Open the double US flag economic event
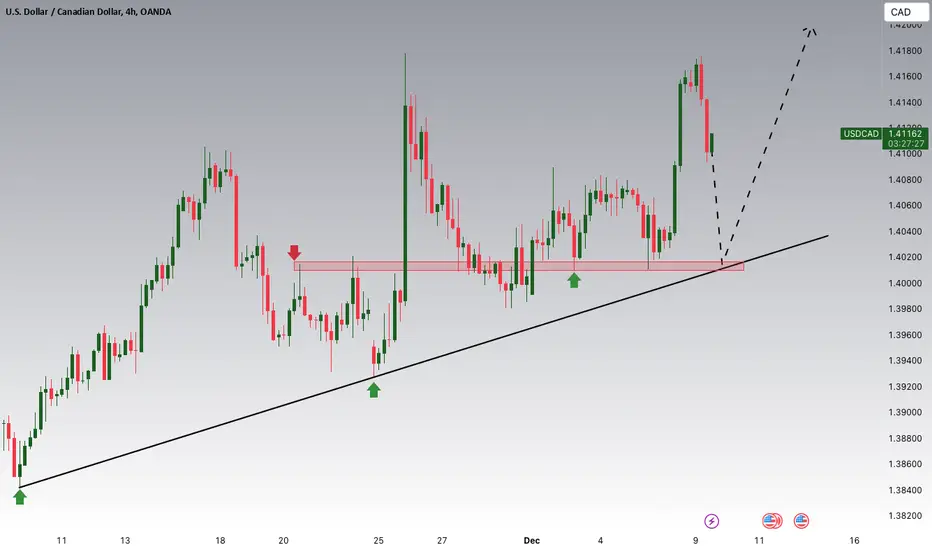 [x=772, y=521]
